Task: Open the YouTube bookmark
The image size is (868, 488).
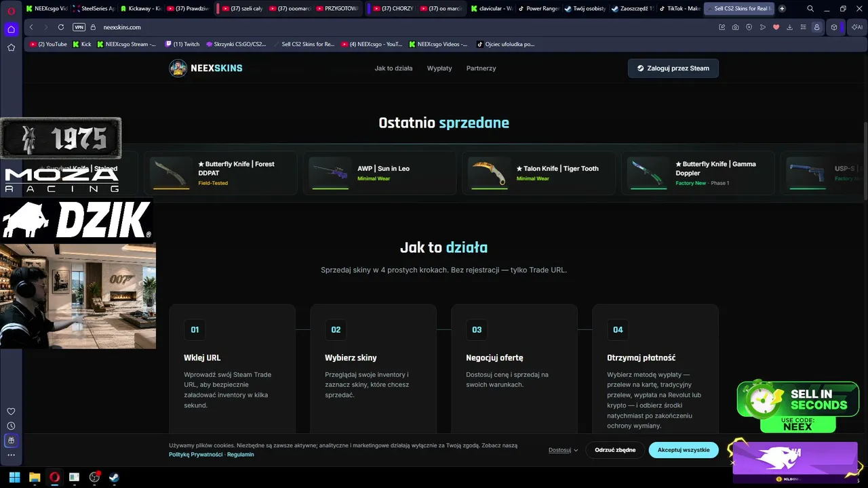Action: tap(48, 44)
